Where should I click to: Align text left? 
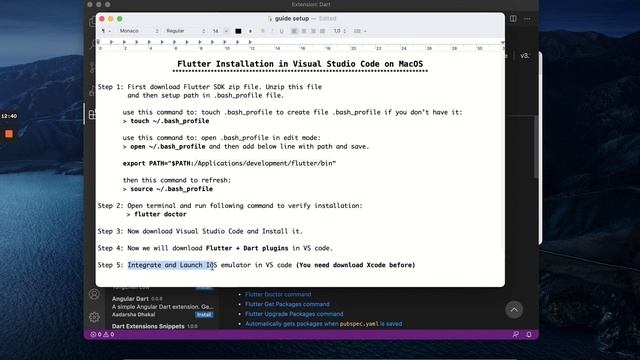[x=294, y=31]
